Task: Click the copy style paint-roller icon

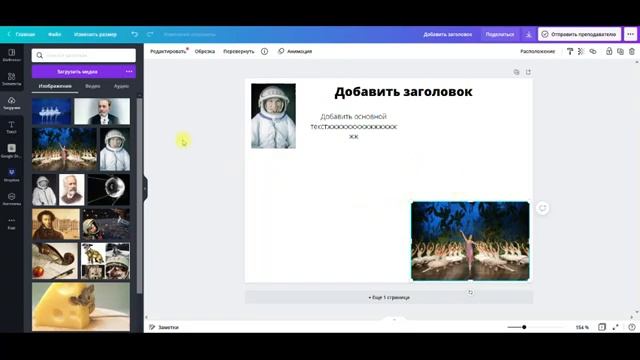Action: (570, 51)
